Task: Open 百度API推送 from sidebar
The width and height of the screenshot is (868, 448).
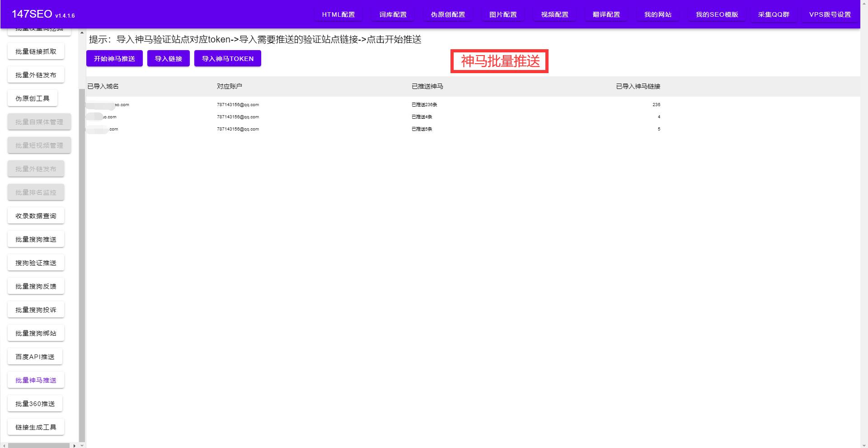Action: [36, 356]
